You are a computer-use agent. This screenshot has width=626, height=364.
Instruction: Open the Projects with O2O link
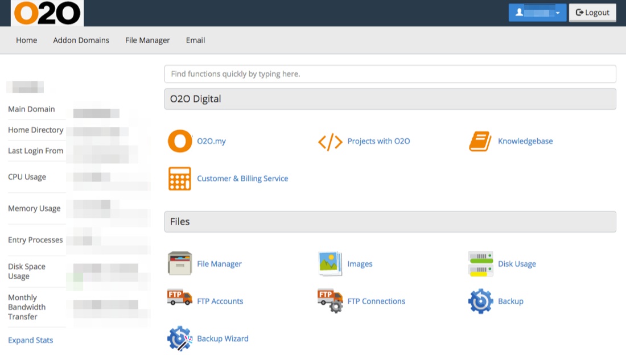point(378,141)
